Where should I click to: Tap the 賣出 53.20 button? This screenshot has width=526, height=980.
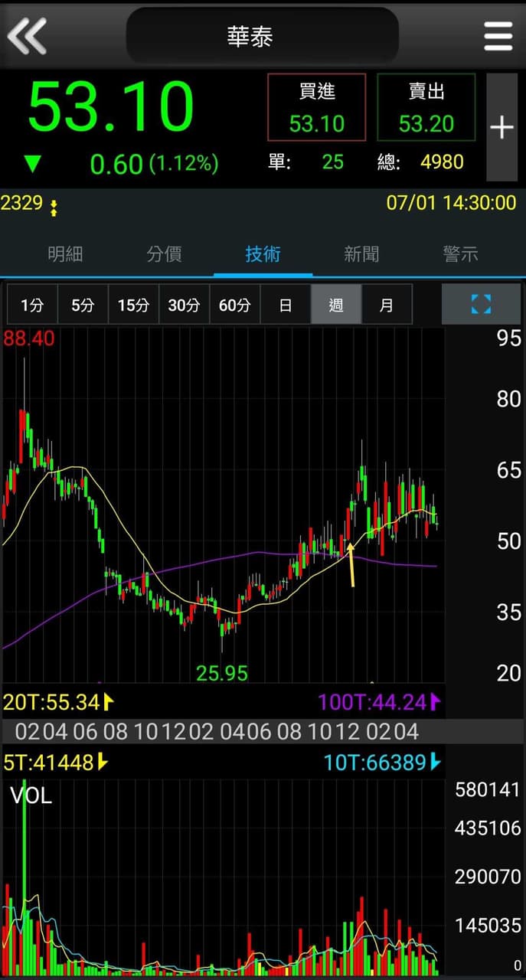coord(426,107)
